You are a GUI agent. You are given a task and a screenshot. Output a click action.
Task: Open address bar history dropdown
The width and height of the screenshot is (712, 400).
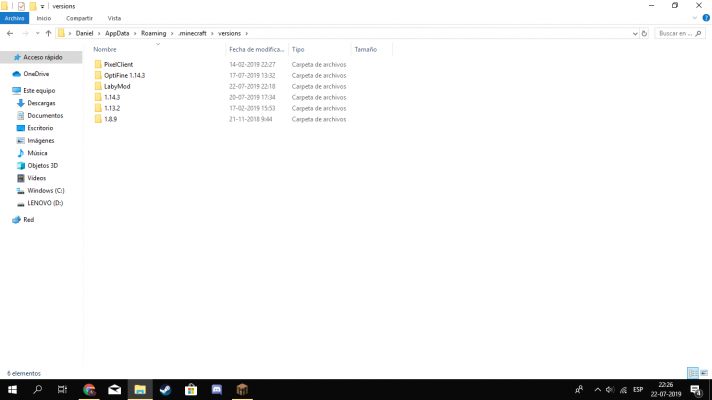click(x=635, y=33)
